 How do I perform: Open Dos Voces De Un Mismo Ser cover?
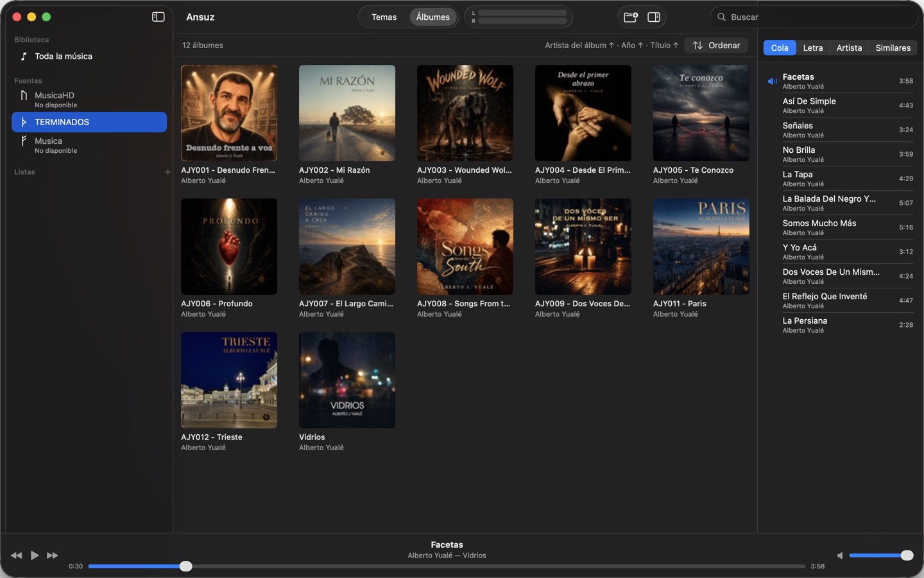(x=583, y=247)
